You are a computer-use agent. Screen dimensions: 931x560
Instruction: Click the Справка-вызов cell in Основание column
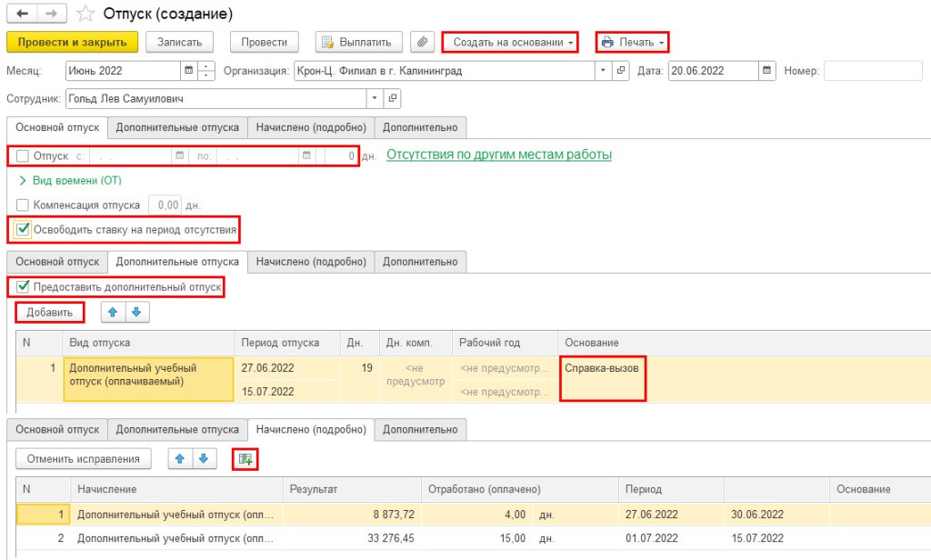602,379
